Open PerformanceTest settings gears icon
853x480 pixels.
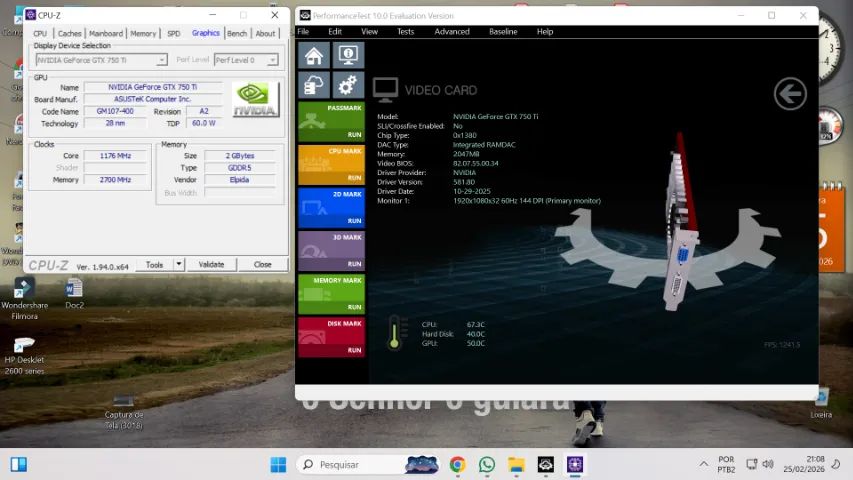(348, 85)
